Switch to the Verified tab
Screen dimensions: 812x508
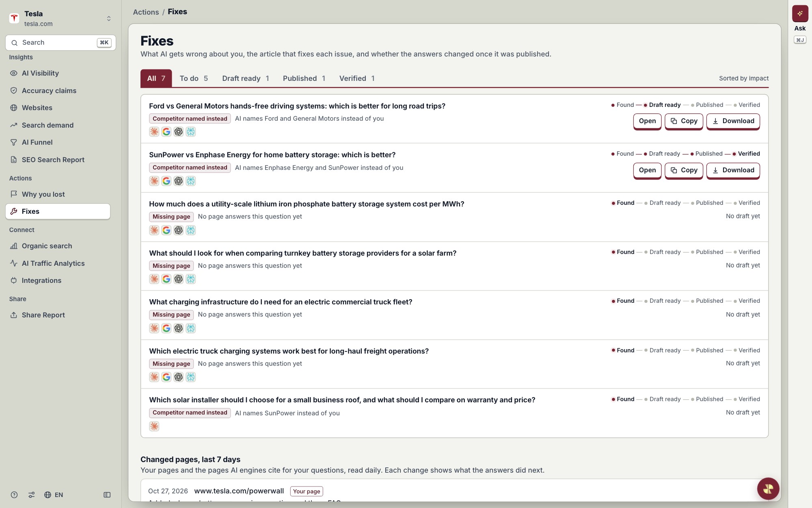point(357,78)
